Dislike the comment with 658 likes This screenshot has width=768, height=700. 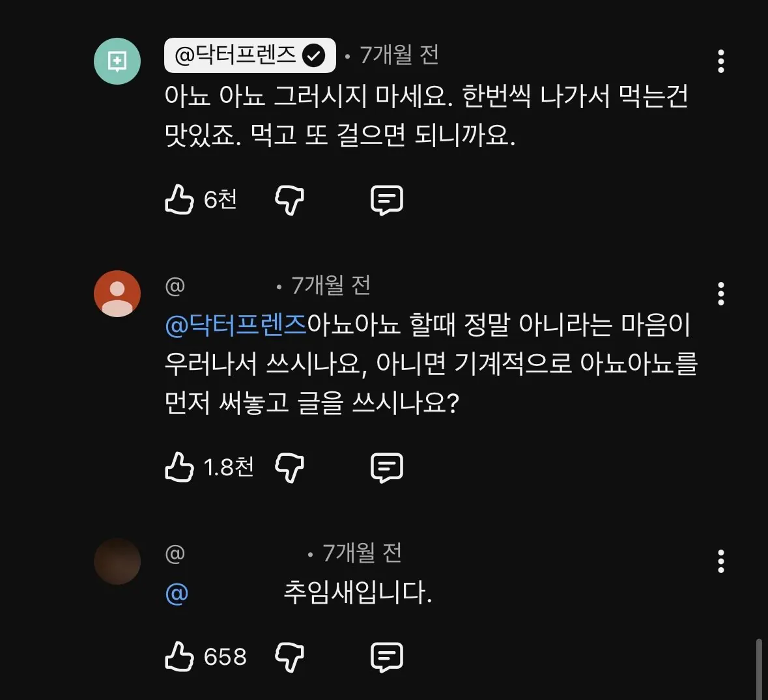click(x=291, y=658)
